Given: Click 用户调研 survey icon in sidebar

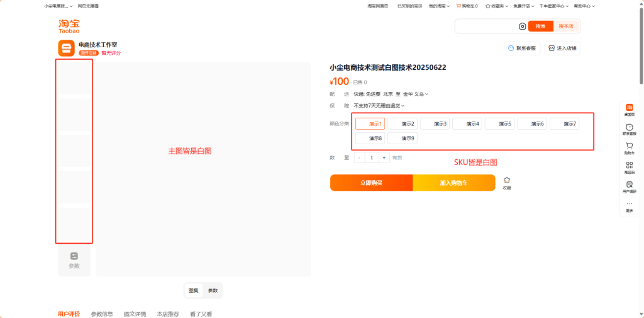Looking at the screenshot, I should [x=629, y=186].
